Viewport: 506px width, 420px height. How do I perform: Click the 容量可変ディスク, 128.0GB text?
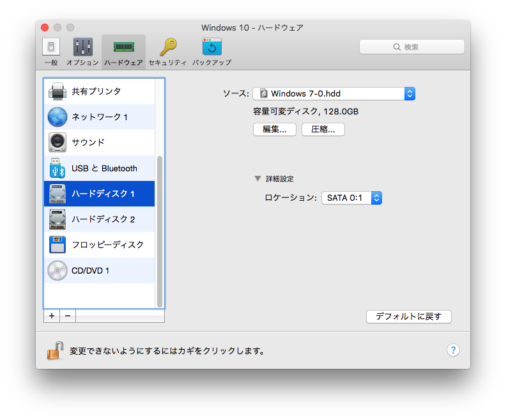click(305, 112)
